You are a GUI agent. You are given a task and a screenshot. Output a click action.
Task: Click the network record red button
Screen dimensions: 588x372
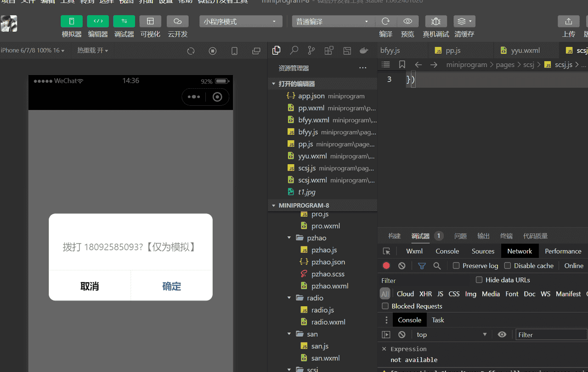[386, 266]
